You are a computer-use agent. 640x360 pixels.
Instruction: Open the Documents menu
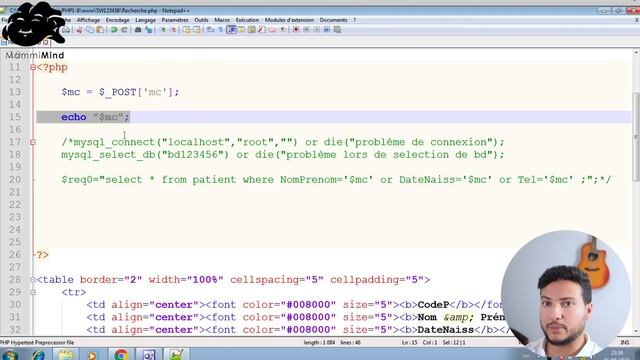click(333, 20)
